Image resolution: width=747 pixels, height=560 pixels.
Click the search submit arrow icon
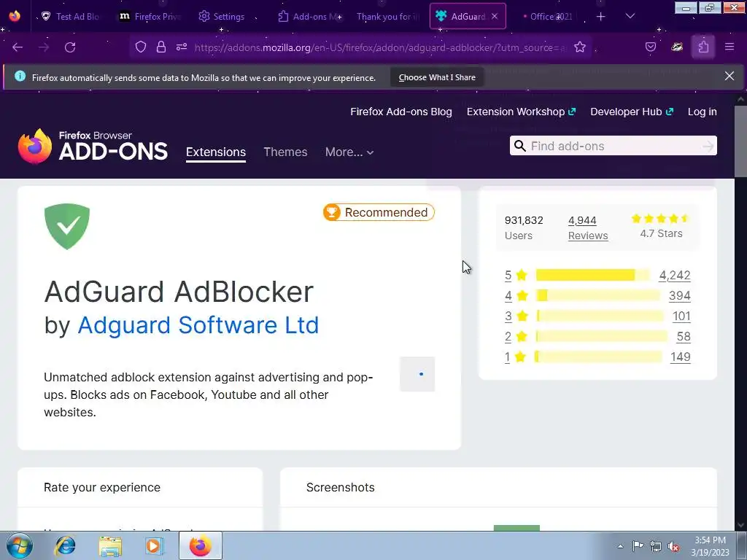708,146
